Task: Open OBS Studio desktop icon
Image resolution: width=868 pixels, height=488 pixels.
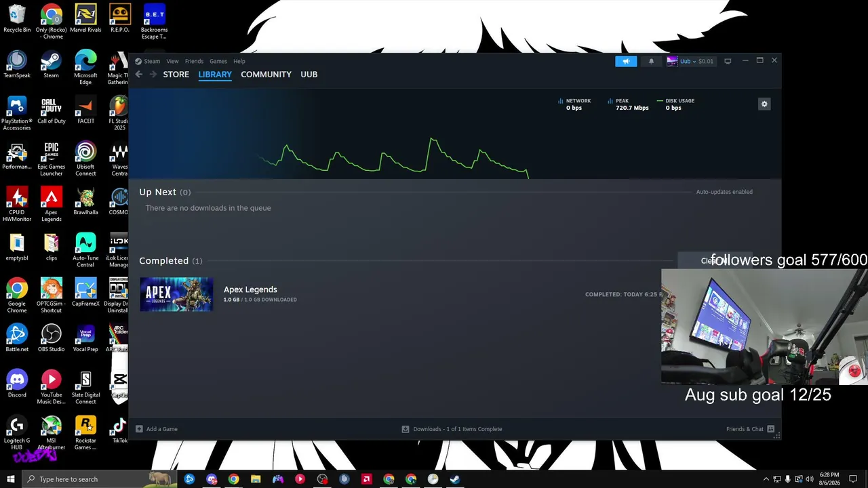Action: click(51, 338)
